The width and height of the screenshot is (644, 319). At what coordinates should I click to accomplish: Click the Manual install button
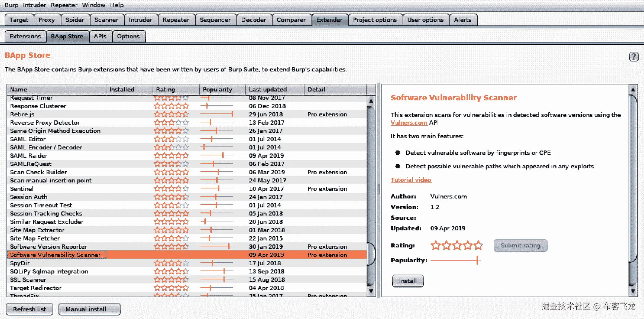(89, 309)
